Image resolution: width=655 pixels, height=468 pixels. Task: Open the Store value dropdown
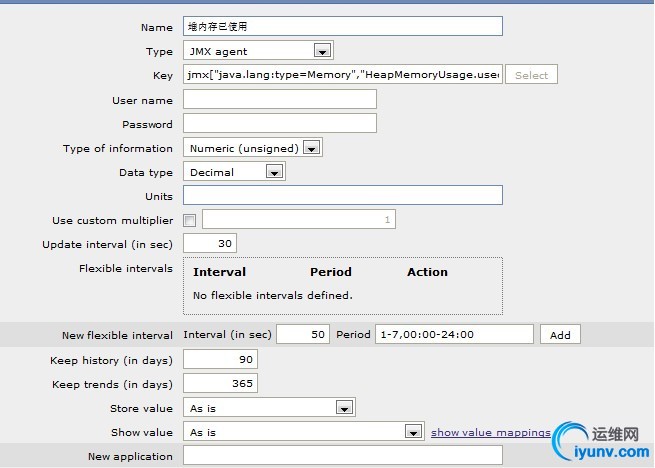point(269,407)
